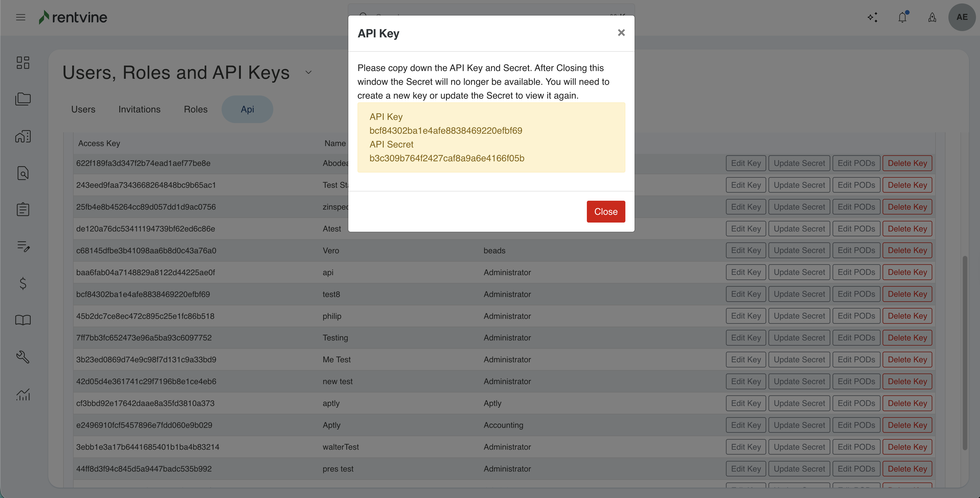Open the properties building sidebar icon
Viewport: 980px width, 498px height.
click(x=23, y=136)
